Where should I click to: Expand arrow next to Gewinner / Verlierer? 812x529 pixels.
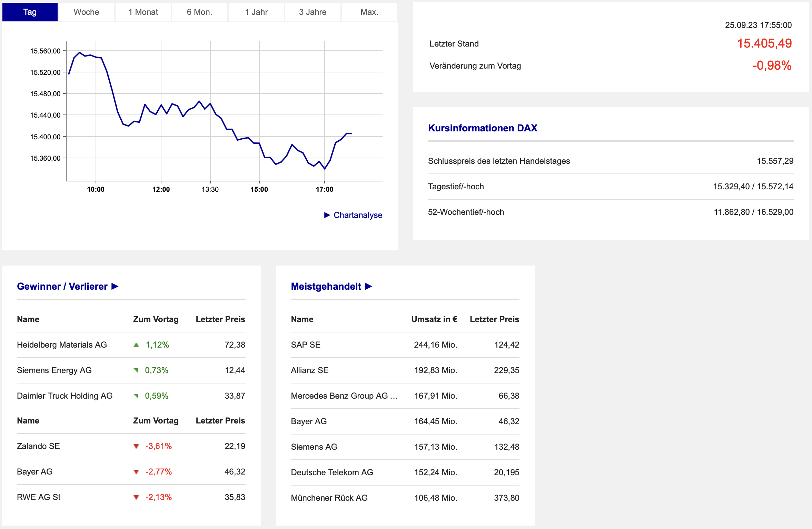point(115,287)
